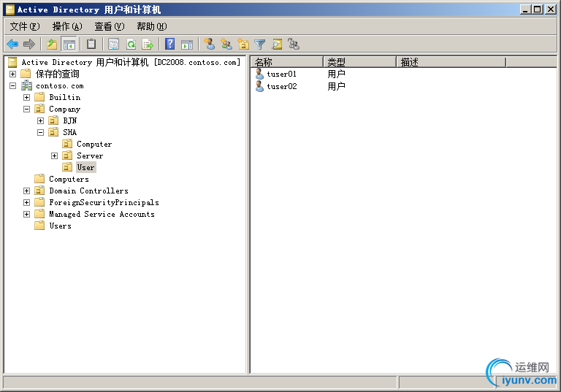Click the green Refresh icon
This screenshot has width=561, height=392.
click(131, 45)
